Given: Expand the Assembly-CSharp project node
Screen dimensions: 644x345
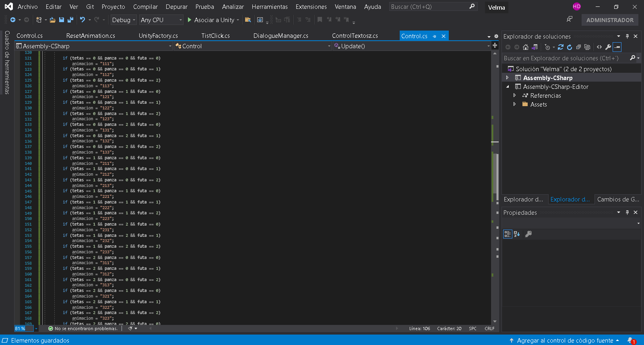Looking at the screenshot, I should click(x=507, y=78).
